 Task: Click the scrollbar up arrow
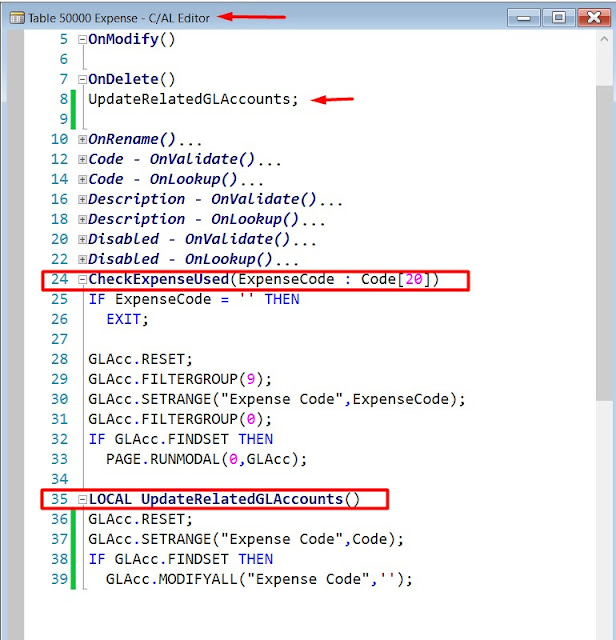(605, 39)
